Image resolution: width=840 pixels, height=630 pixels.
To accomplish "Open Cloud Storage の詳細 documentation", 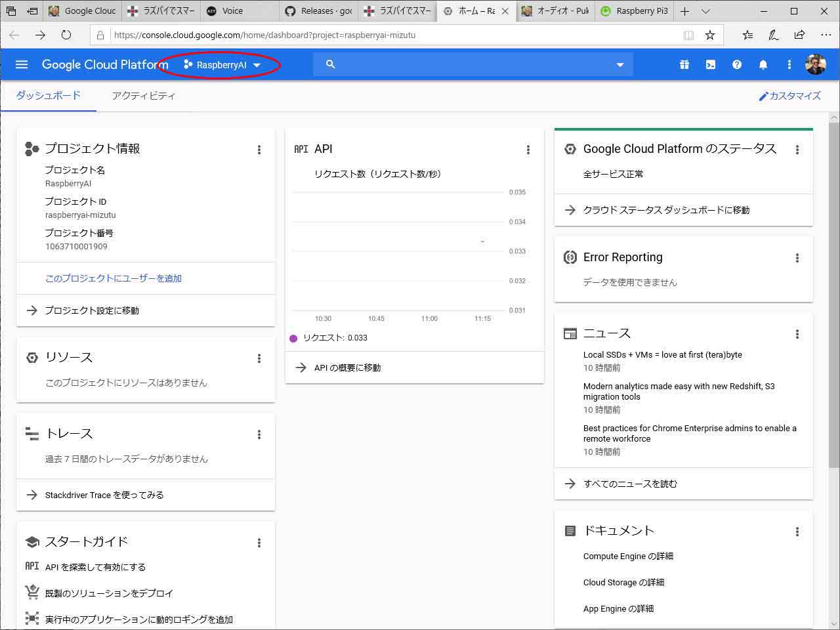I will [x=623, y=583].
